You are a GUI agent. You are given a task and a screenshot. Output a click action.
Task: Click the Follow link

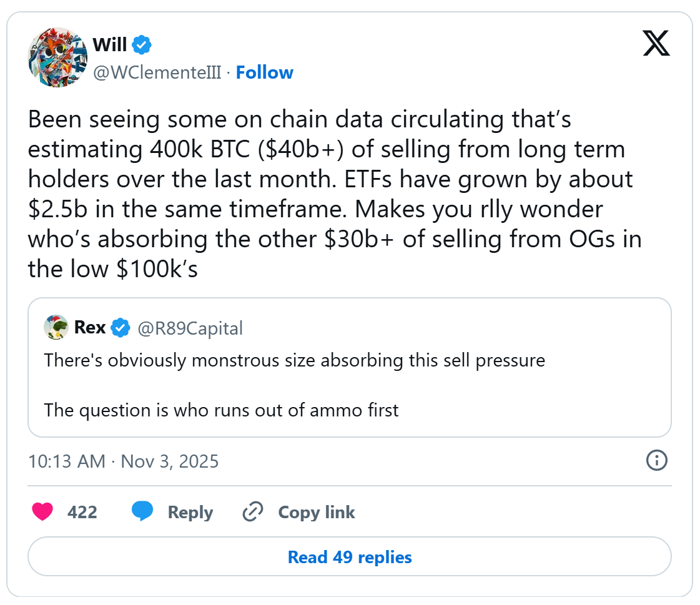coord(264,72)
